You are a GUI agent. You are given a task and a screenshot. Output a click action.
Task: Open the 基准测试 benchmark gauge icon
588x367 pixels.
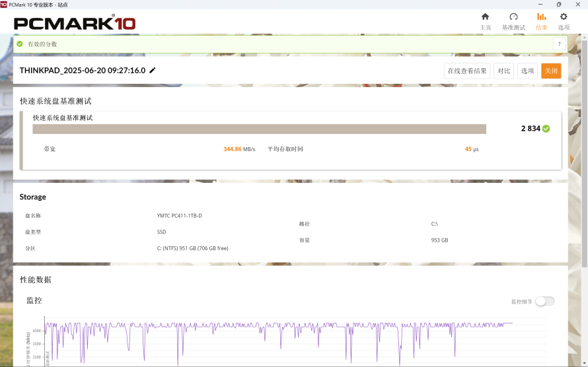(x=513, y=17)
